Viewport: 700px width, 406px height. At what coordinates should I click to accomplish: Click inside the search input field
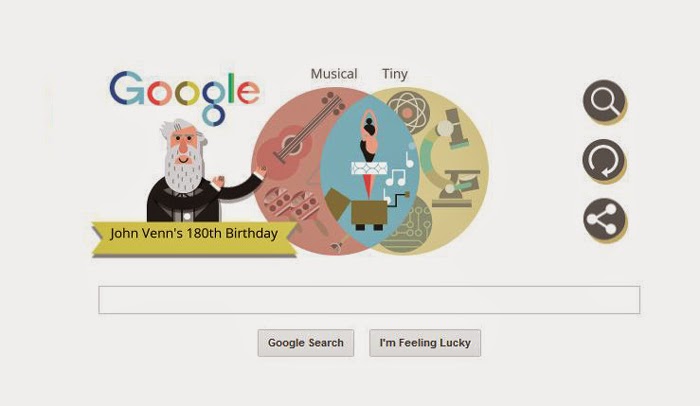[369, 300]
